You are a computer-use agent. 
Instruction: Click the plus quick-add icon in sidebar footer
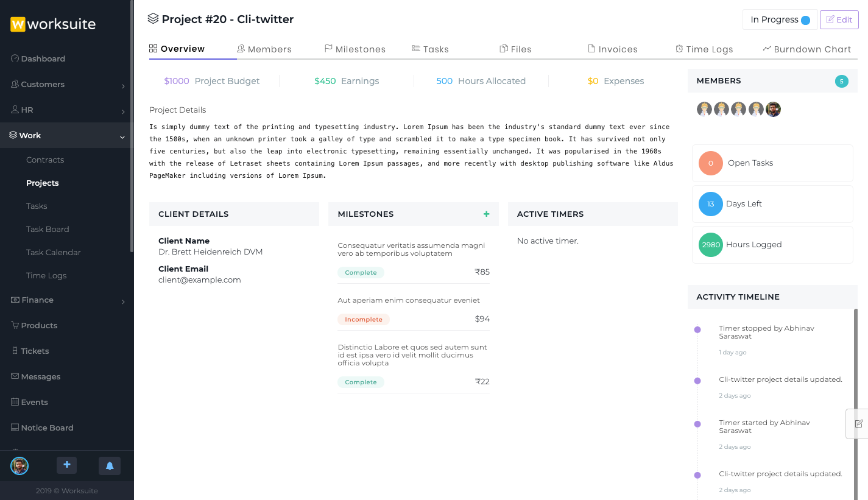pos(66,465)
